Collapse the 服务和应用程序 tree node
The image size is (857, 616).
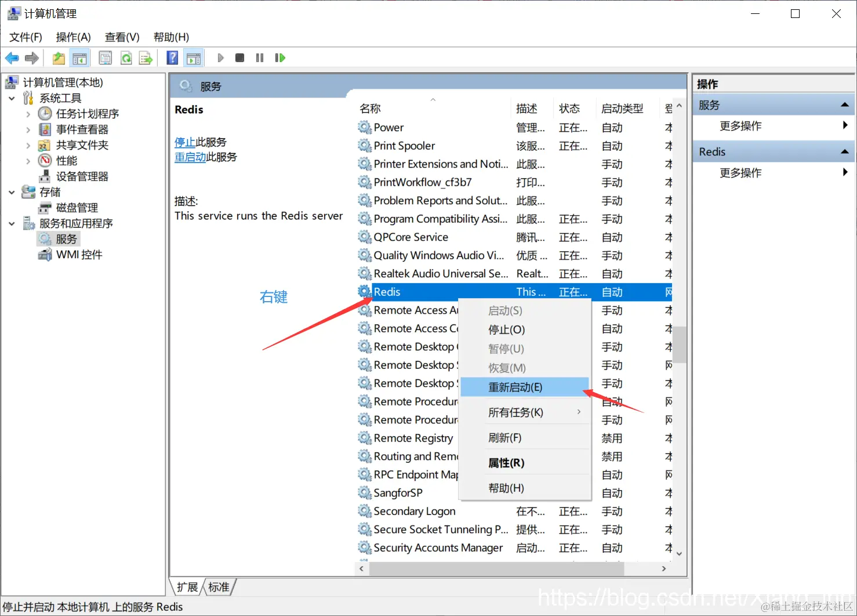pos(12,223)
